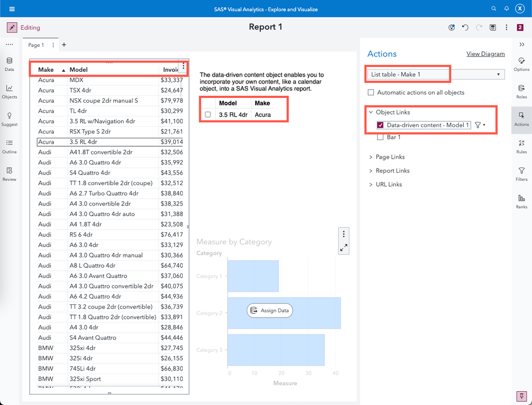Open the Options pane on right sidebar
532x405 pixels.
(x=521, y=64)
